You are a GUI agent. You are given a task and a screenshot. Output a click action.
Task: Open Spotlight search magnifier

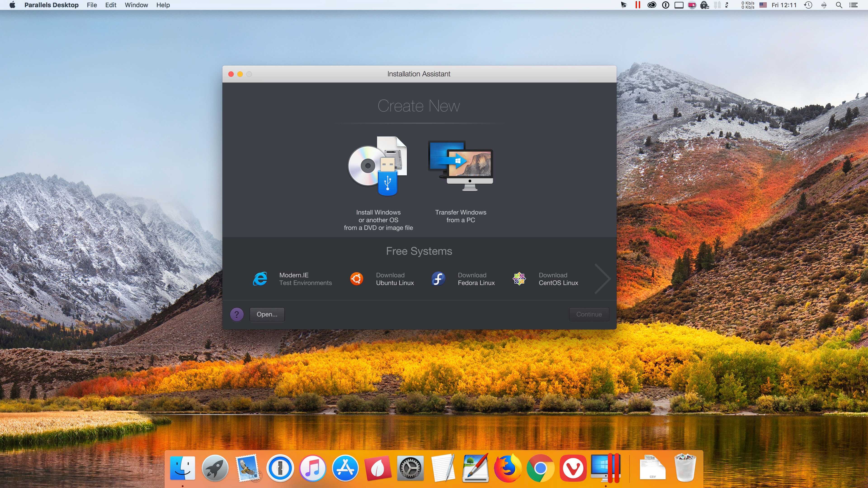(839, 5)
